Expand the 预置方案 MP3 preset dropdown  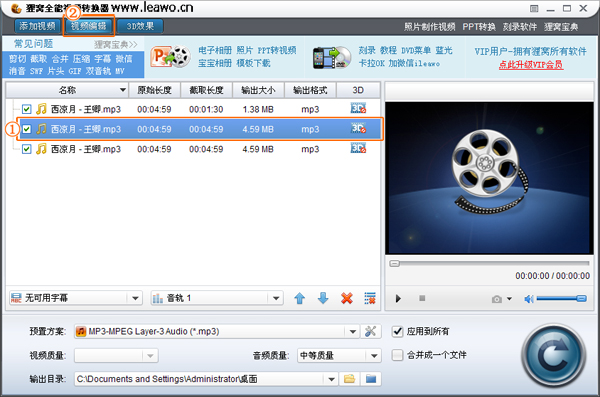click(x=352, y=332)
